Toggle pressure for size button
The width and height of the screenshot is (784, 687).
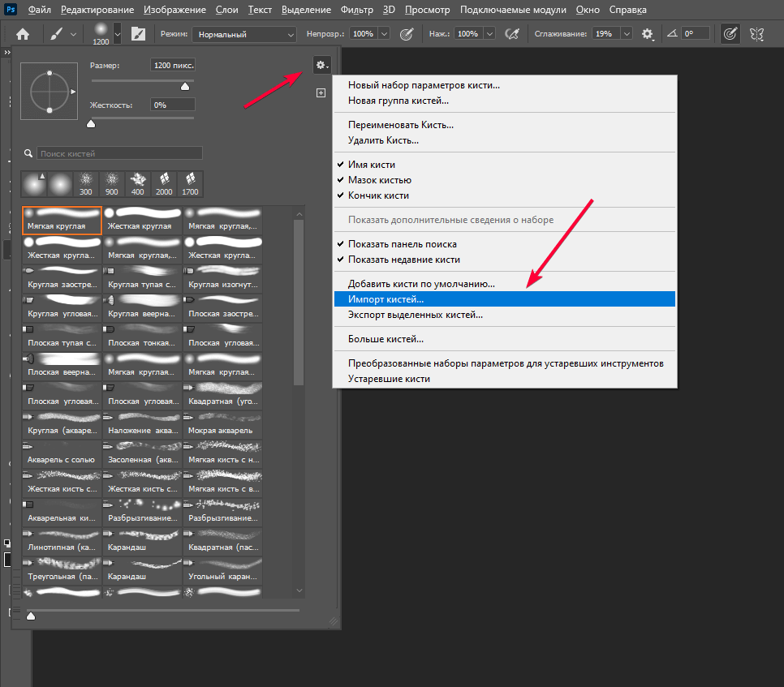coord(730,34)
